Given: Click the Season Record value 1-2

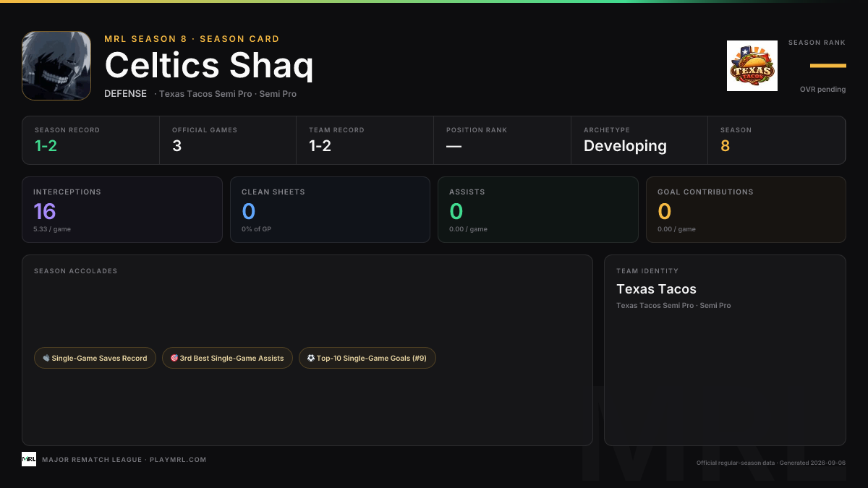Looking at the screenshot, I should pos(46,146).
